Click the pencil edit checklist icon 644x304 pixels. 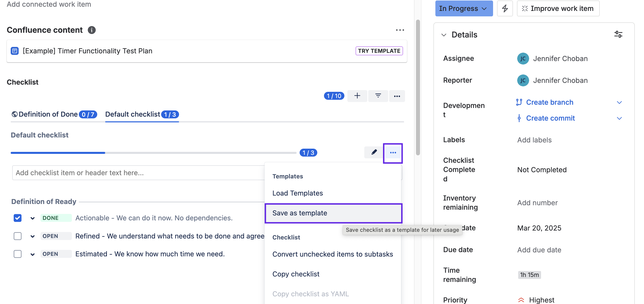pos(374,152)
